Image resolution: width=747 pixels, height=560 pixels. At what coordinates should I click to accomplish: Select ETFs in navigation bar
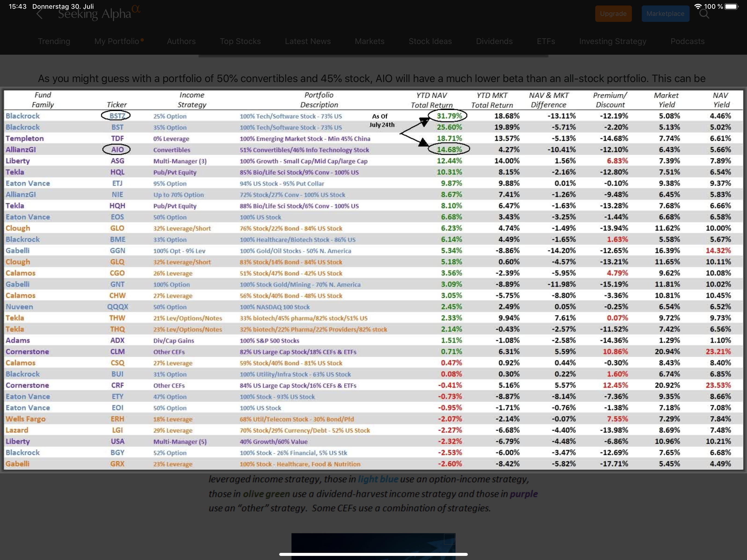pos(546,41)
